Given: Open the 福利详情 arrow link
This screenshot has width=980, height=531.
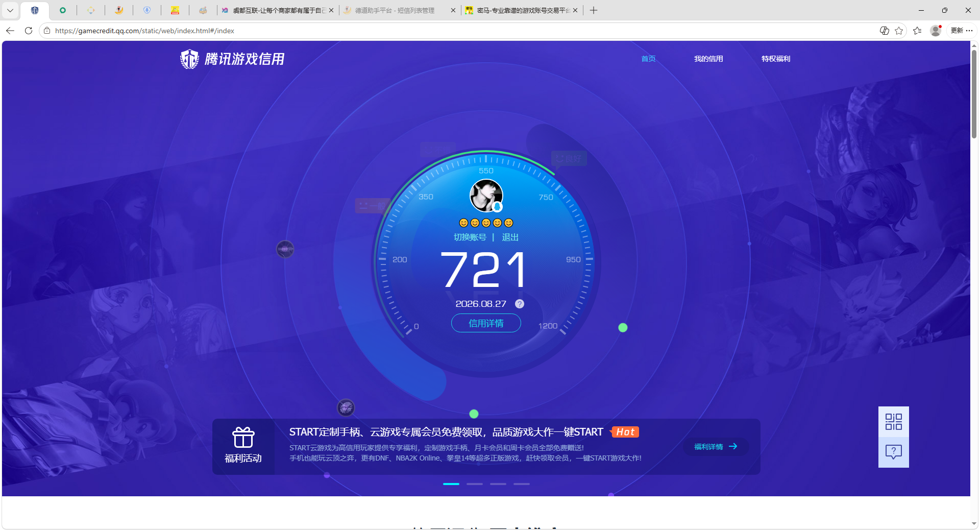Looking at the screenshot, I should tap(716, 447).
